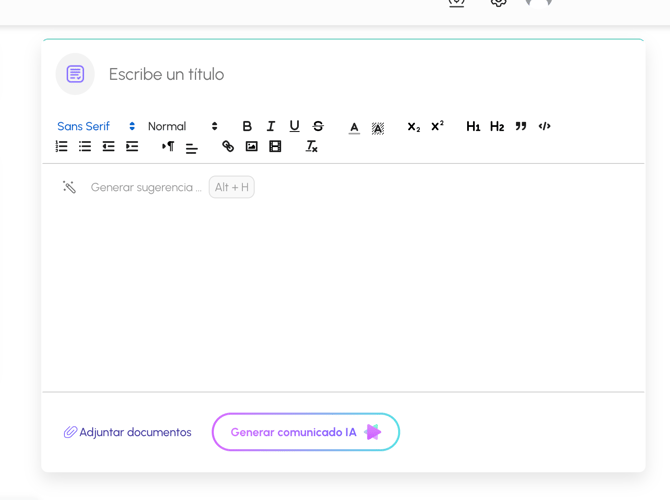Click Adjuntar documentos link
This screenshot has width=670, height=500.
point(127,432)
